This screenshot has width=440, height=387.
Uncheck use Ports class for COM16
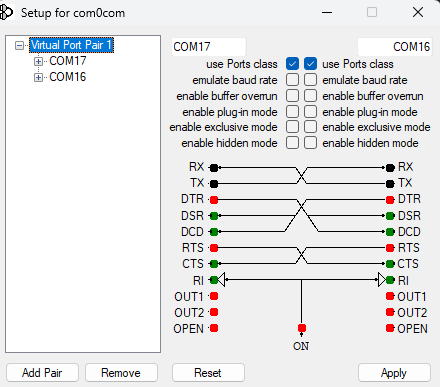(x=310, y=64)
